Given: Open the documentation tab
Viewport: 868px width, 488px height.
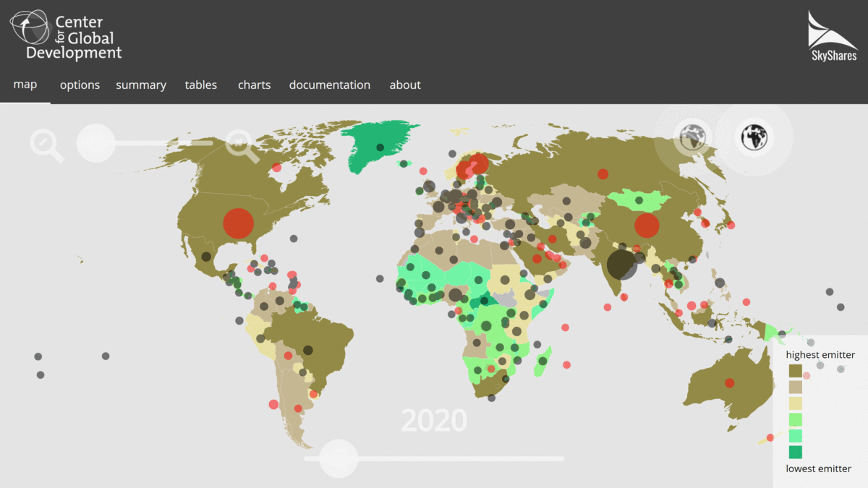Looking at the screenshot, I should pos(330,85).
